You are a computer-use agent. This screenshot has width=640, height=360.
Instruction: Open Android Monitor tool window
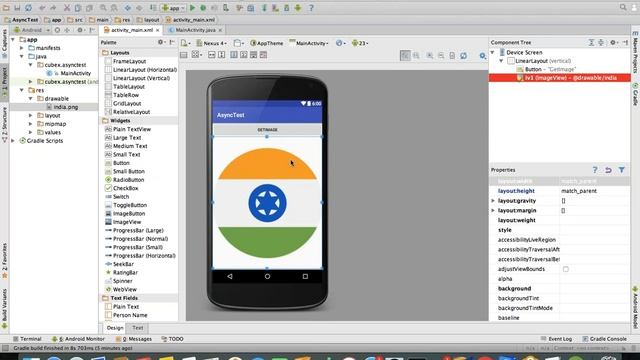click(78, 339)
